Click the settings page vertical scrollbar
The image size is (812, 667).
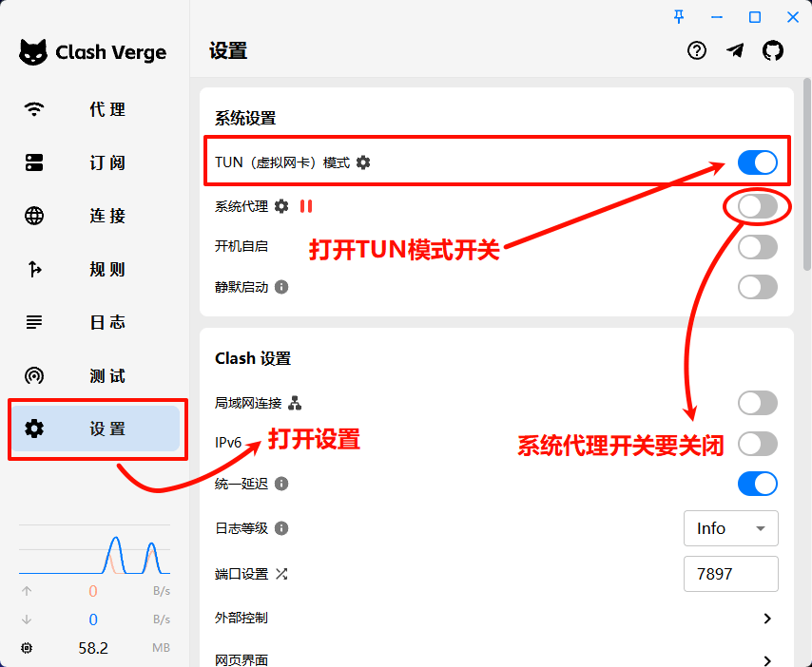pos(807,174)
